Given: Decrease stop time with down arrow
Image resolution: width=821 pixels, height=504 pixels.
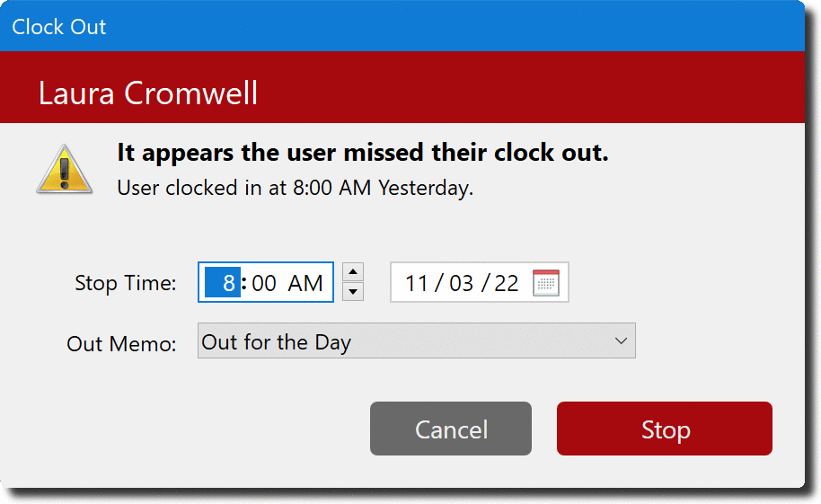Looking at the screenshot, I should (353, 291).
